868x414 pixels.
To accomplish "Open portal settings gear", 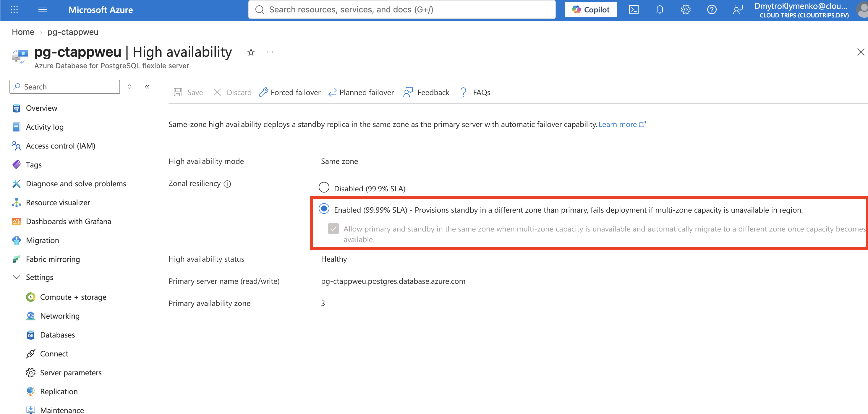I will coord(686,9).
